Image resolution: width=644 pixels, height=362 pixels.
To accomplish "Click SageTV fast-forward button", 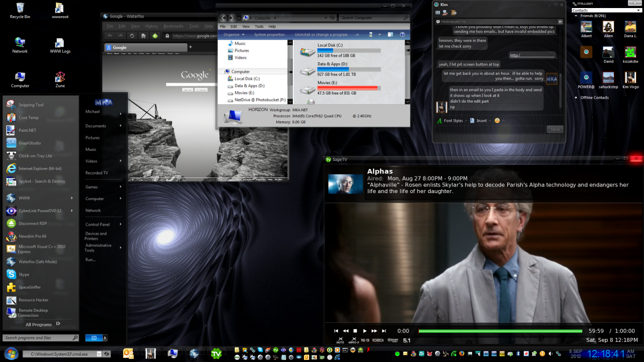I will pos(374,331).
